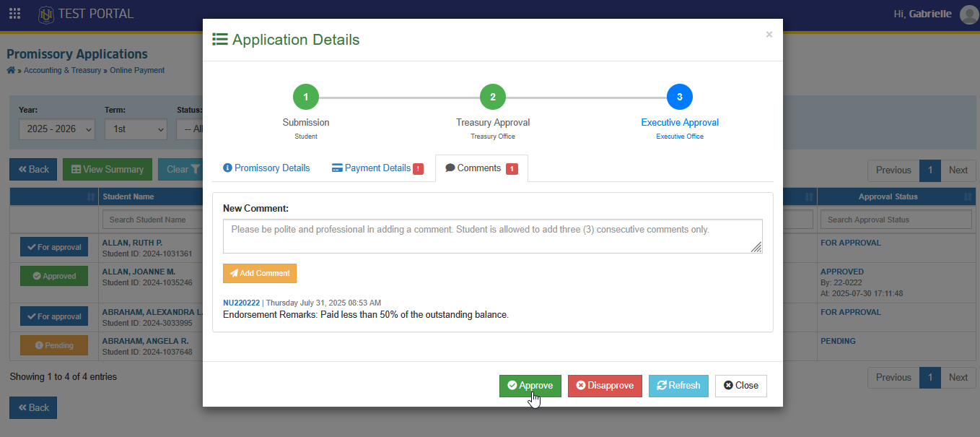Open the Year 2025 - 2026 dropdown
The image size is (980, 437).
[x=57, y=129]
